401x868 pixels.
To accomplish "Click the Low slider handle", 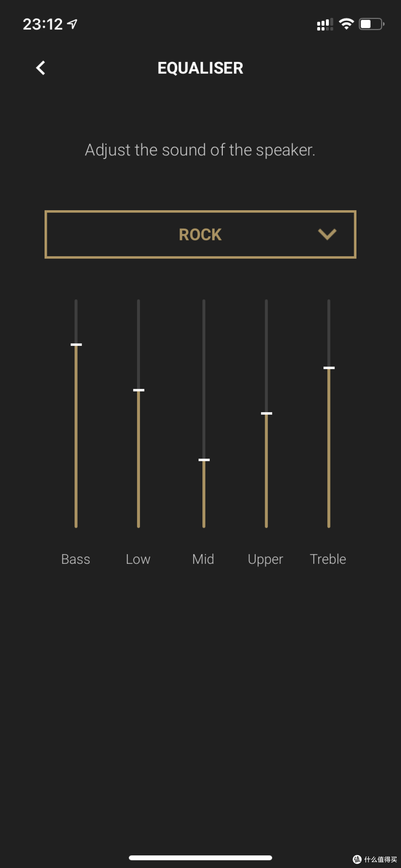I will (x=138, y=390).
